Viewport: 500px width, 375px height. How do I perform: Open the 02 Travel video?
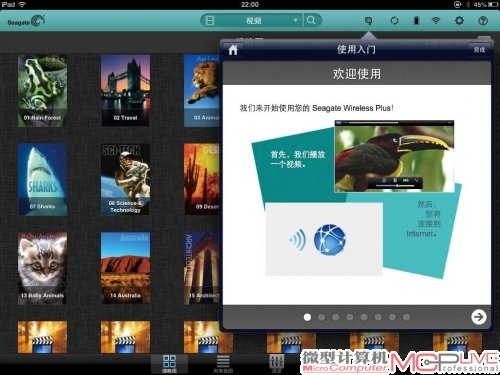(125, 91)
